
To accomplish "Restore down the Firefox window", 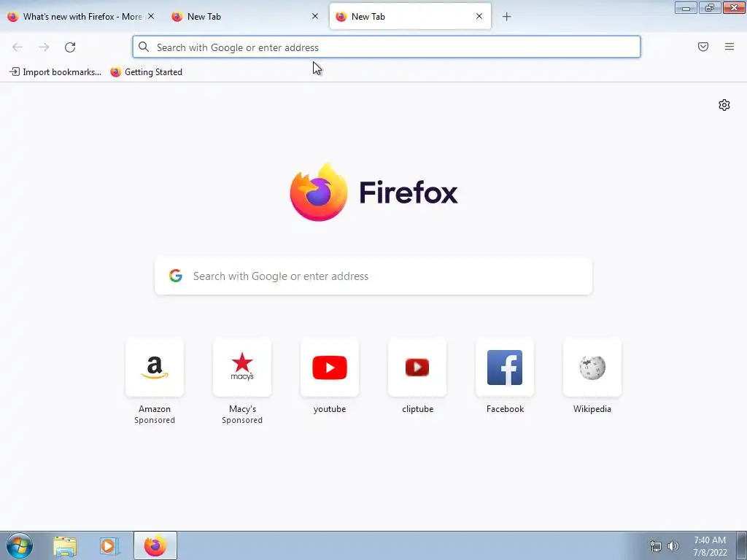I will [710, 8].
